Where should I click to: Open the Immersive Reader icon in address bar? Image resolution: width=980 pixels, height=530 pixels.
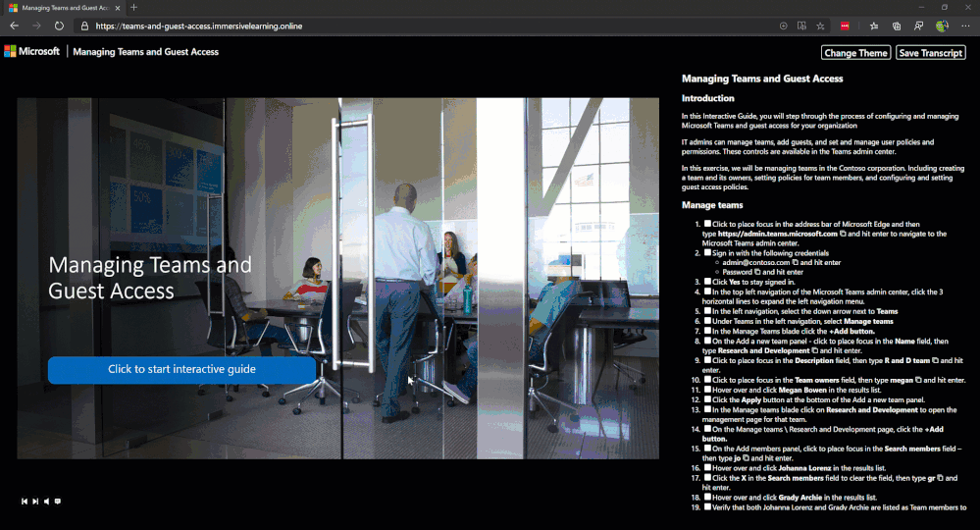coord(801,26)
